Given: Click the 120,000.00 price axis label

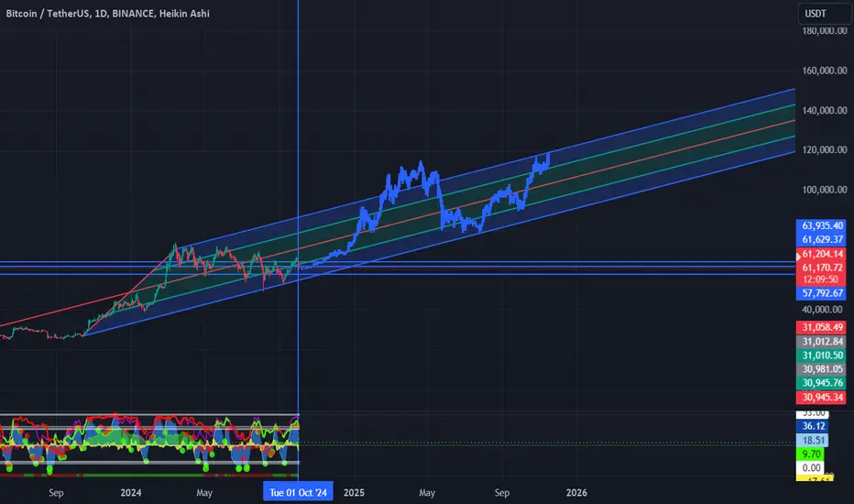Looking at the screenshot, I should pyautogui.click(x=824, y=150).
